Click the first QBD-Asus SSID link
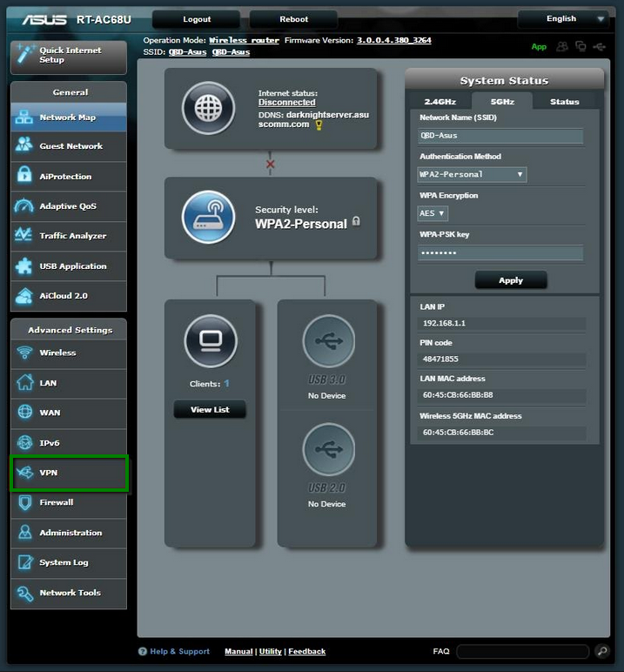The width and height of the screenshot is (624, 672). (187, 52)
